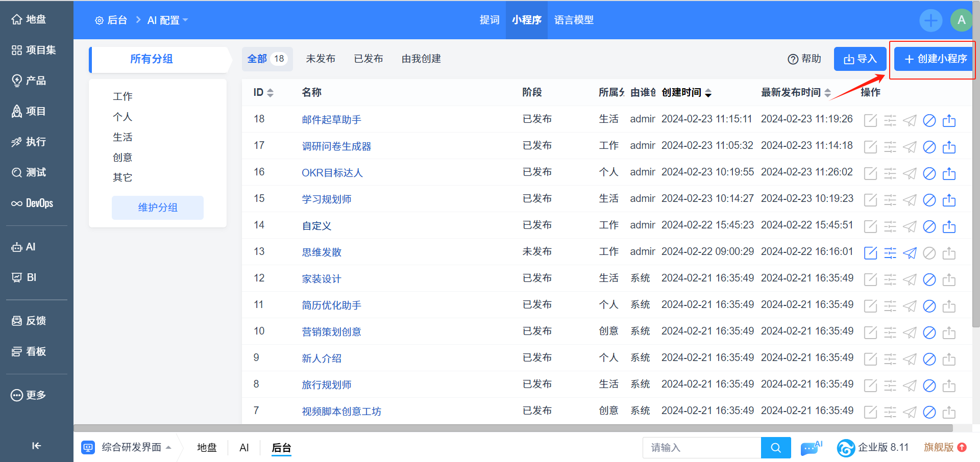Click the round plus quick-add icon

click(931, 20)
